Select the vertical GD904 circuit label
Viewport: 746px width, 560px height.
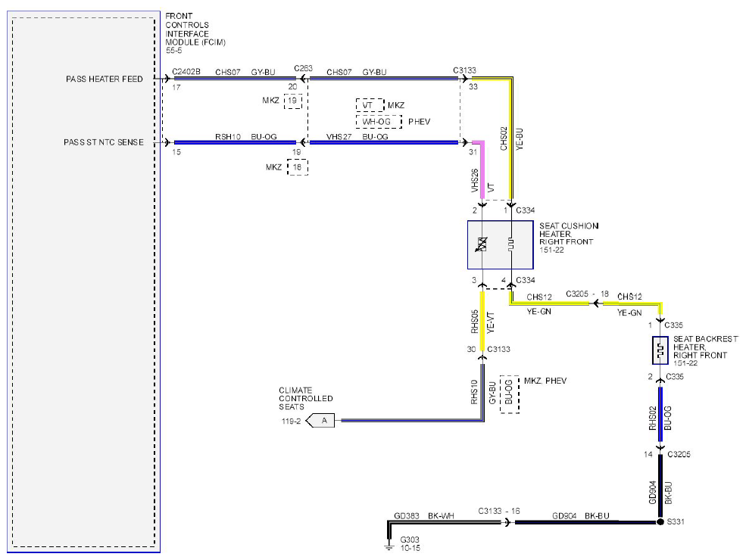click(652, 492)
